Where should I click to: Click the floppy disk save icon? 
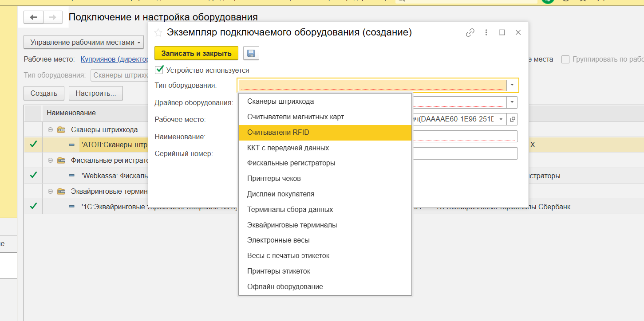coord(251,54)
